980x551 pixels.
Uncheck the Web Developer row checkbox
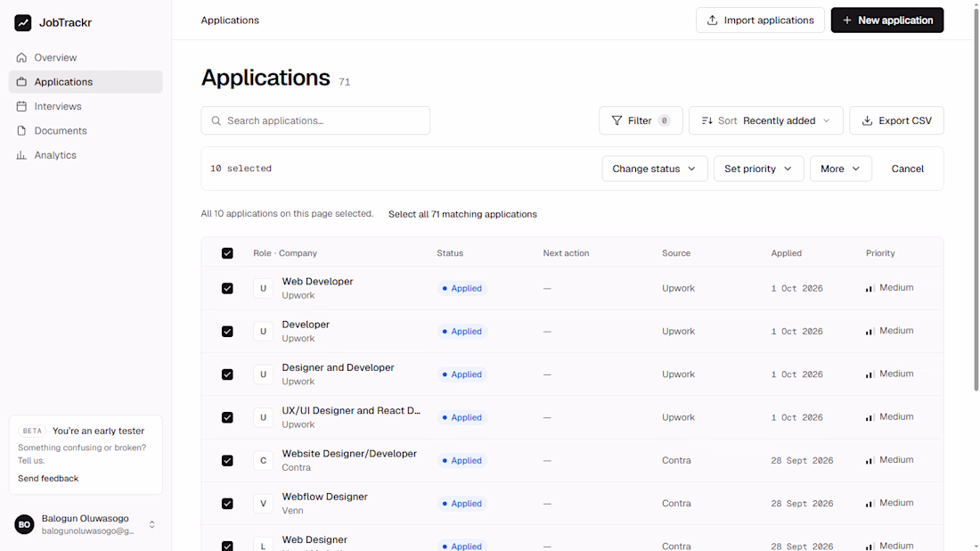[x=227, y=288]
